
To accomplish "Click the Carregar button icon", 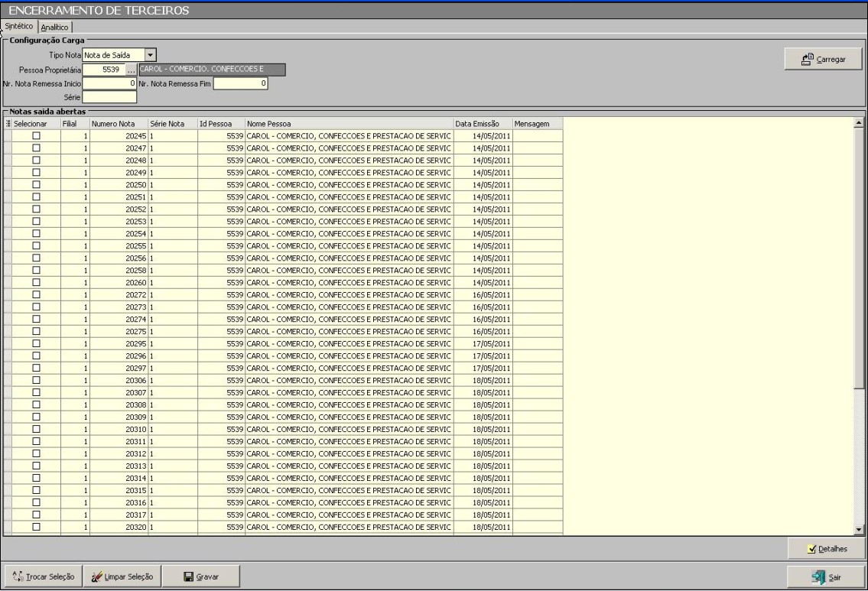I will point(806,59).
